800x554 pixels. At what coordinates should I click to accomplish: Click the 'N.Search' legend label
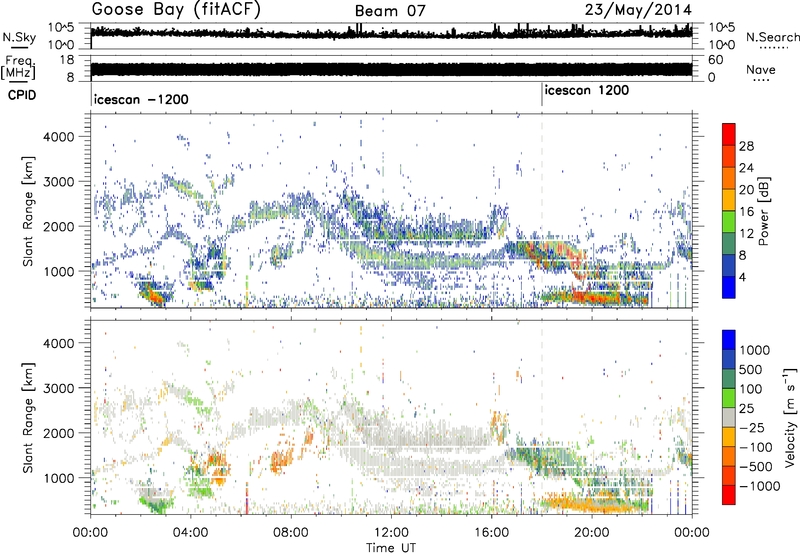click(772, 37)
